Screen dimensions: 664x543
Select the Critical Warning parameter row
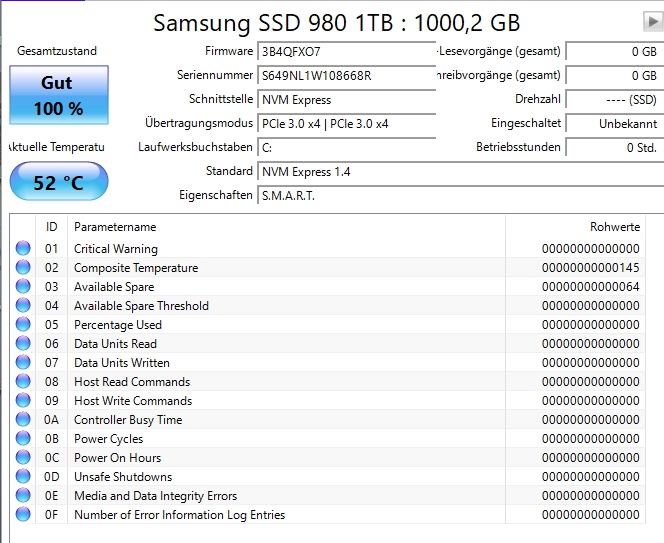coord(327,249)
